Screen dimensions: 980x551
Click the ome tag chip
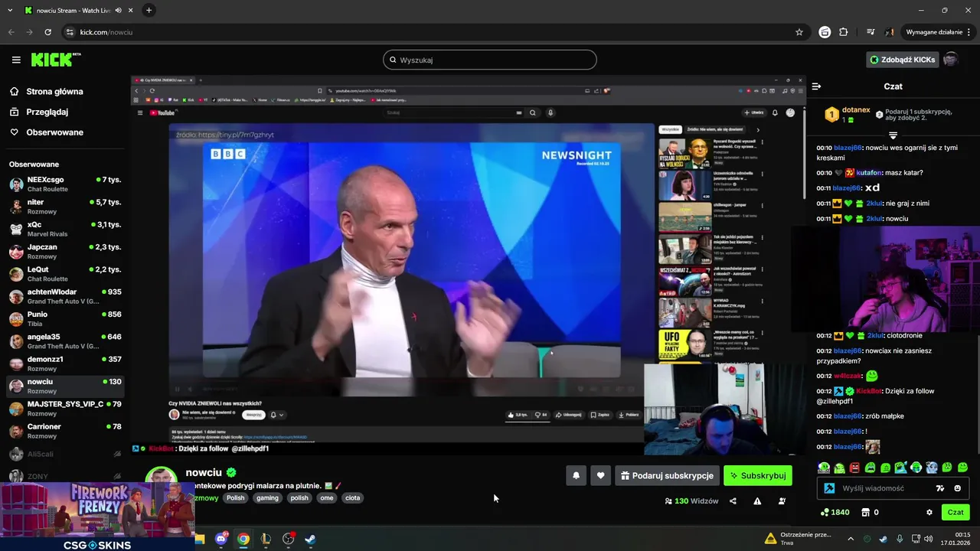pos(327,497)
